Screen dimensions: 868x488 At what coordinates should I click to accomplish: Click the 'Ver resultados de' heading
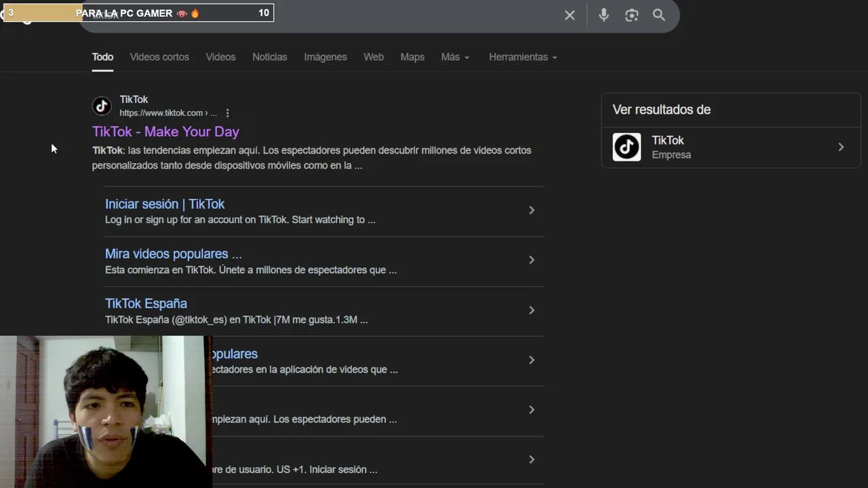[661, 110]
